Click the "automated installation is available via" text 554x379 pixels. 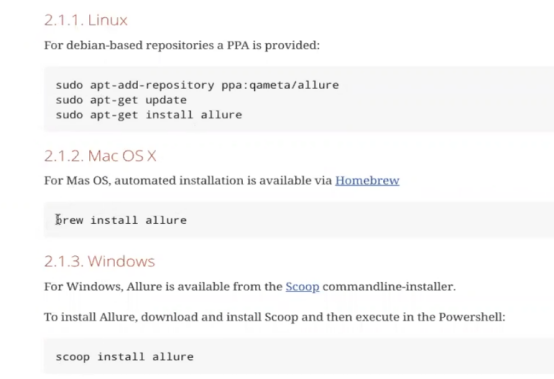click(223, 180)
